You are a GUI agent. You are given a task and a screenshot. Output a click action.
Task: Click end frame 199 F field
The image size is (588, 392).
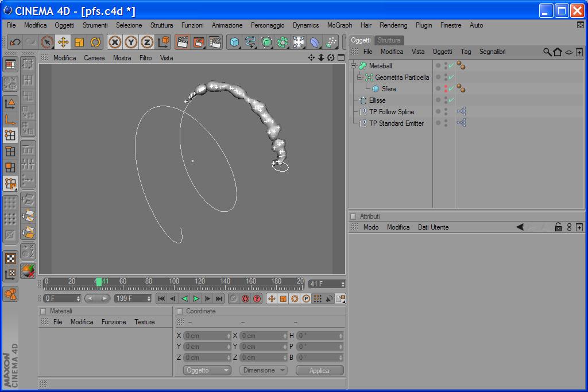coord(132,298)
